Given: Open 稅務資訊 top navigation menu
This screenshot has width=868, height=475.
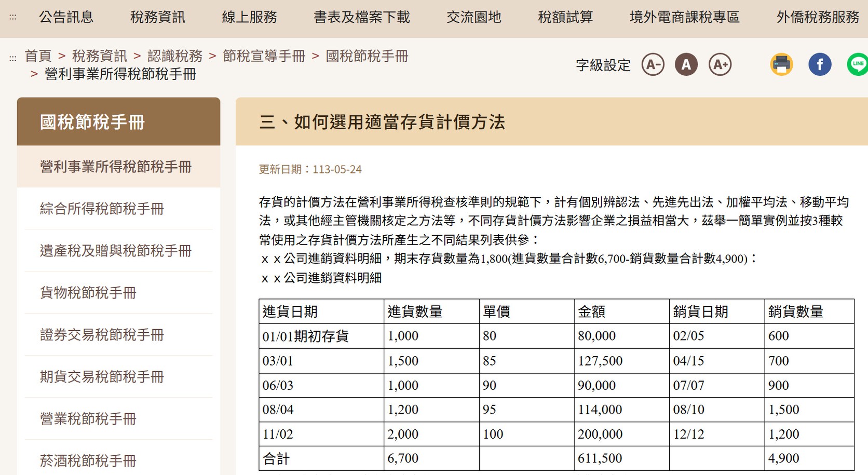Looking at the screenshot, I should tap(158, 17).
